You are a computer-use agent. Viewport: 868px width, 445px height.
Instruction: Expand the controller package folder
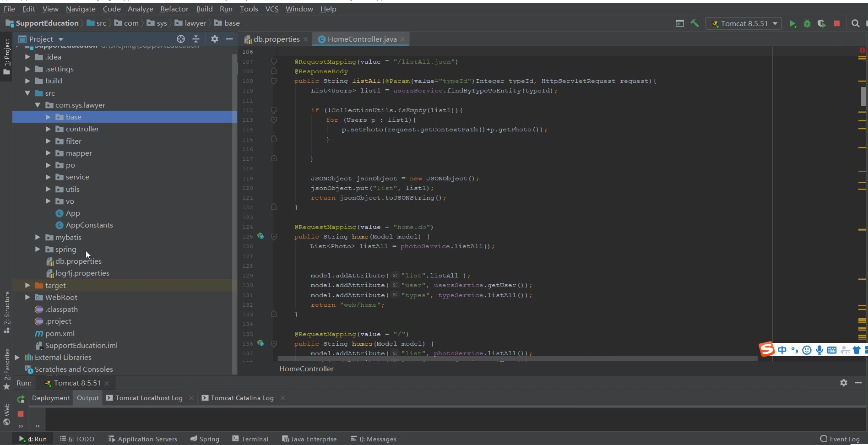pos(48,129)
